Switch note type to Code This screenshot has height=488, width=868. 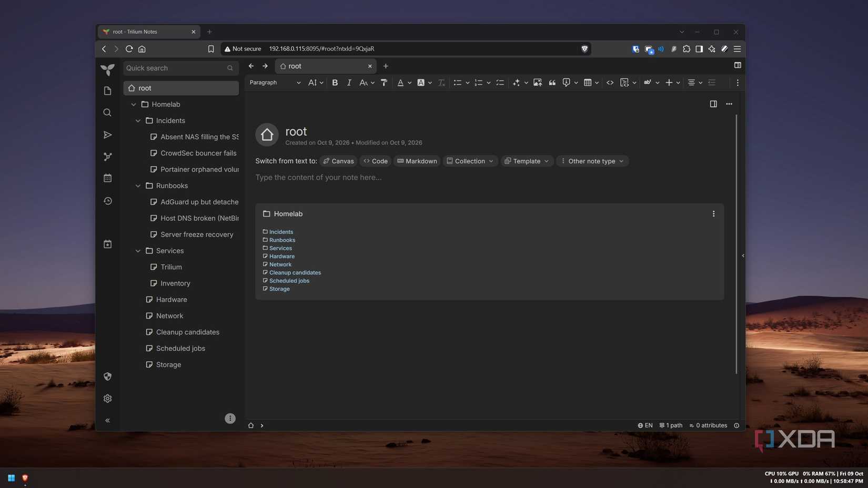pos(376,161)
